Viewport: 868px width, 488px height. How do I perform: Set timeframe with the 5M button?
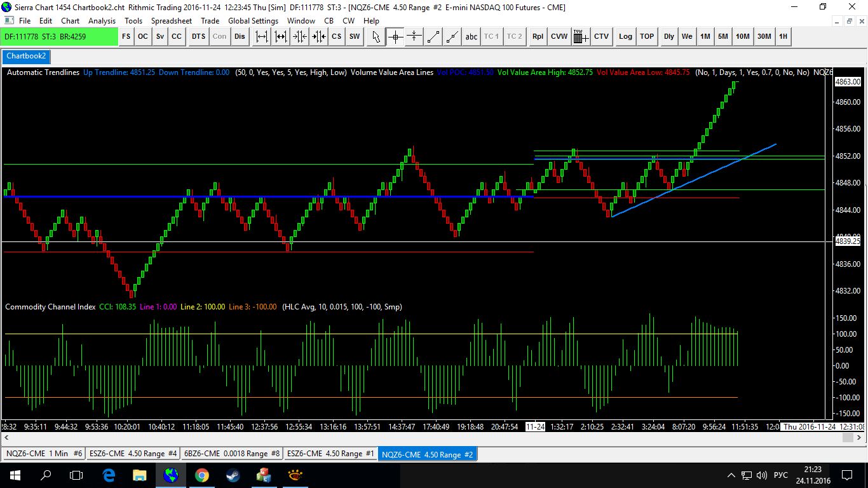coord(723,36)
